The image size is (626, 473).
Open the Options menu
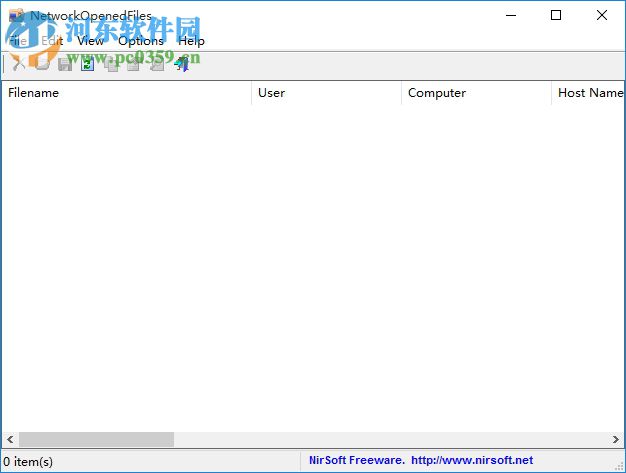pyautogui.click(x=141, y=41)
